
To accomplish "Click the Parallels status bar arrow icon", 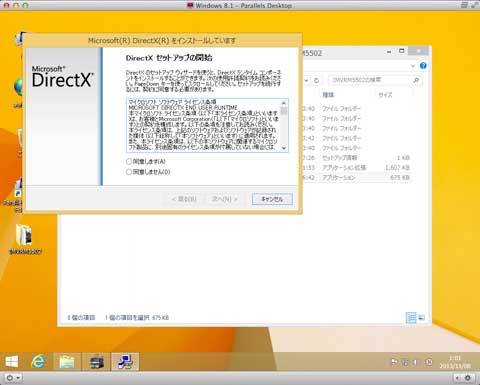I will pos(457,378).
